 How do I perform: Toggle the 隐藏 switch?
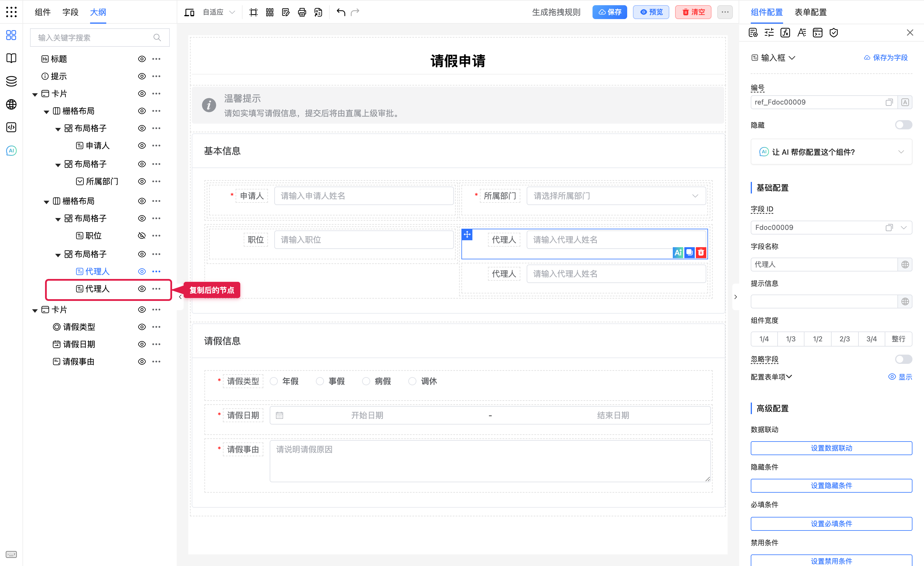(903, 125)
